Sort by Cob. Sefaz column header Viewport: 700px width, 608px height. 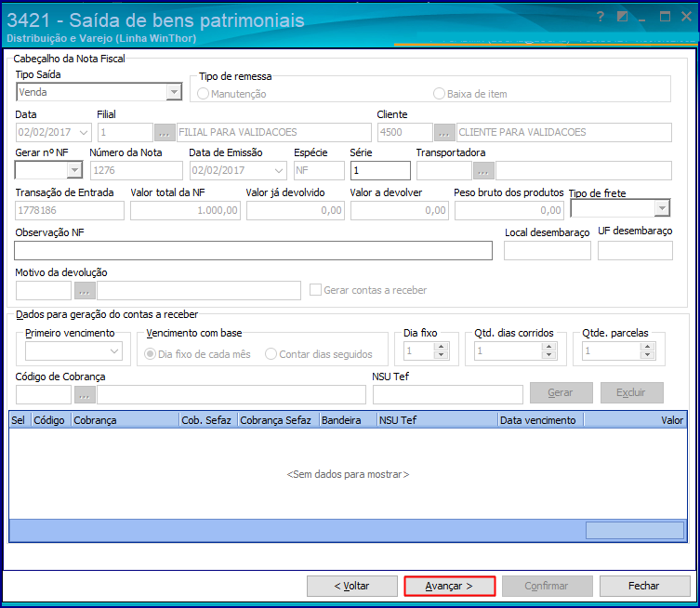[208, 420]
